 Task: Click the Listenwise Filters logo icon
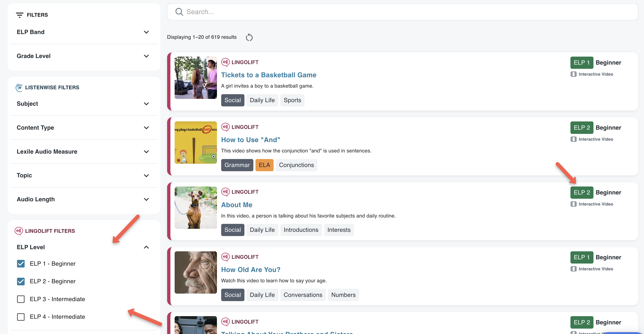pyautogui.click(x=19, y=87)
